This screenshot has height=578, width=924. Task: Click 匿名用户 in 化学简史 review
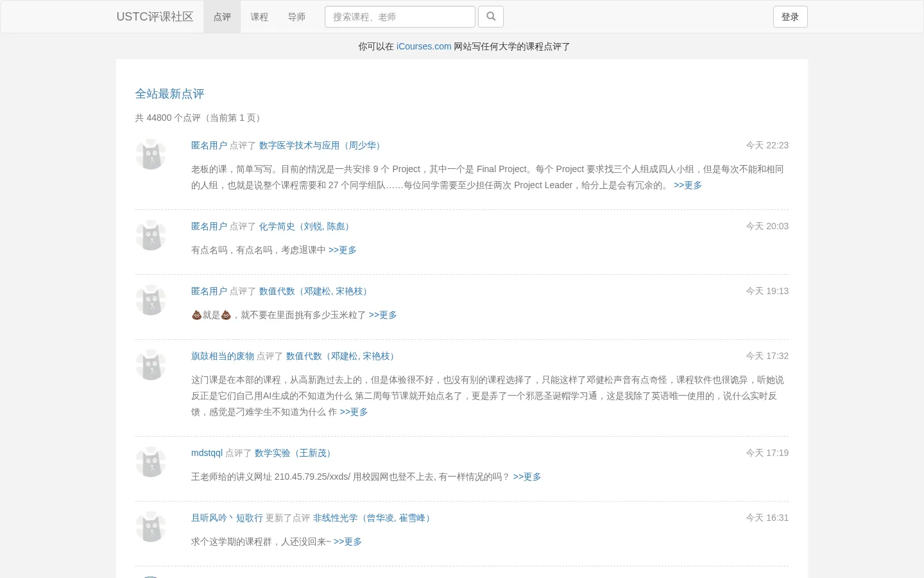[209, 226]
